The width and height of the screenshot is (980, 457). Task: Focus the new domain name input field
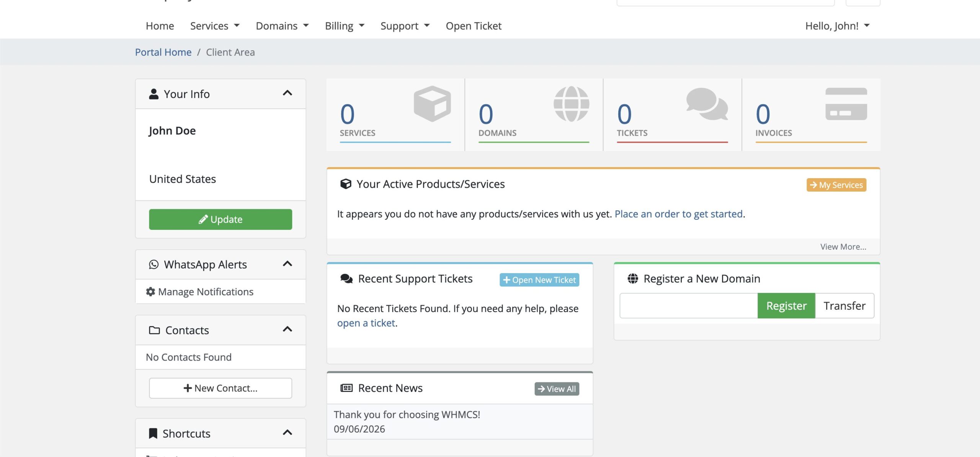[x=689, y=306]
